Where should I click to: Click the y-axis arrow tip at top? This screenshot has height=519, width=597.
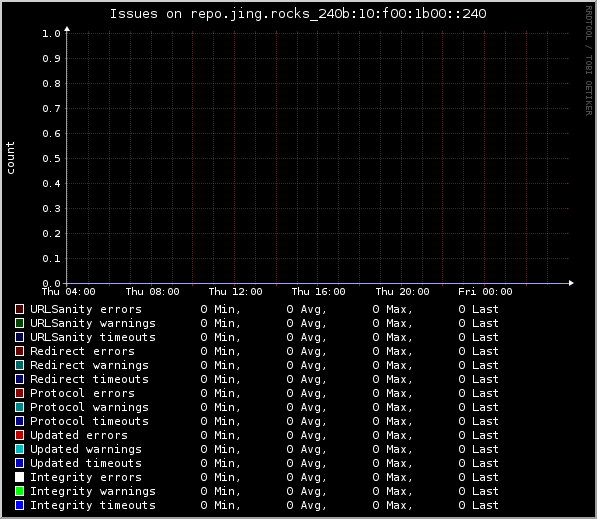point(67,29)
